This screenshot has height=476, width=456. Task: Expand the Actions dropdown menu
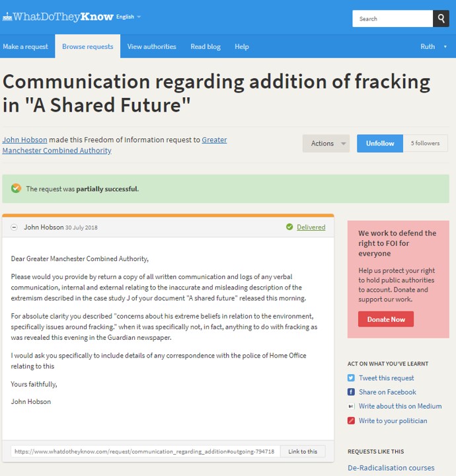(x=326, y=143)
